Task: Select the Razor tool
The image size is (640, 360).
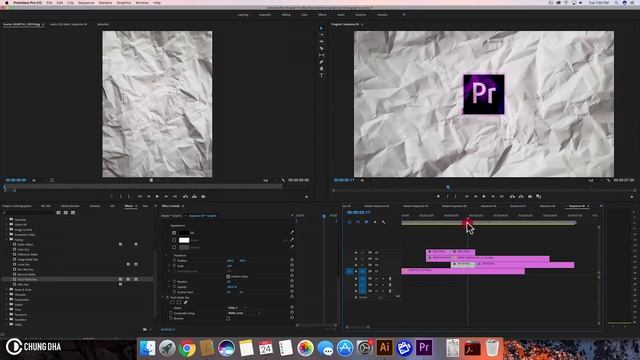Action: coord(322,48)
